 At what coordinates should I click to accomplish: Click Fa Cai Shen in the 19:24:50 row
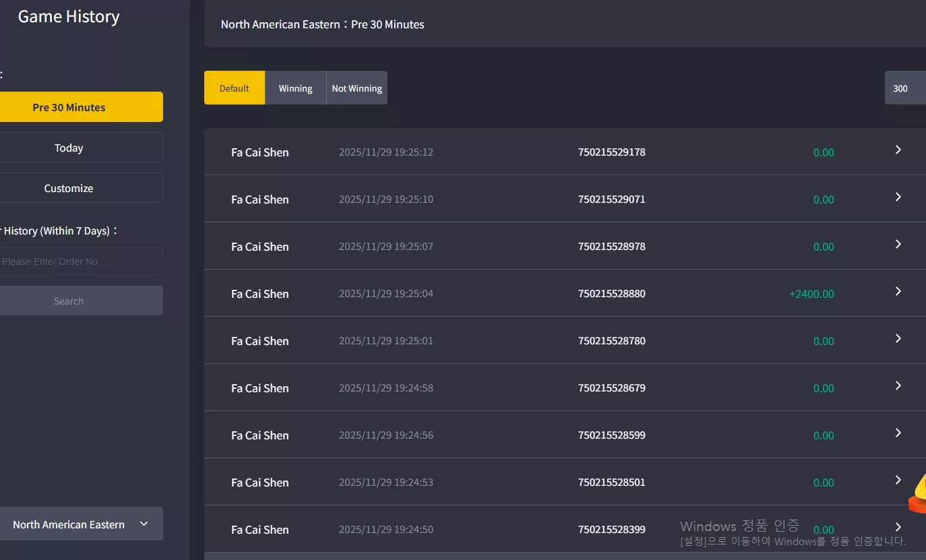[x=259, y=530]
